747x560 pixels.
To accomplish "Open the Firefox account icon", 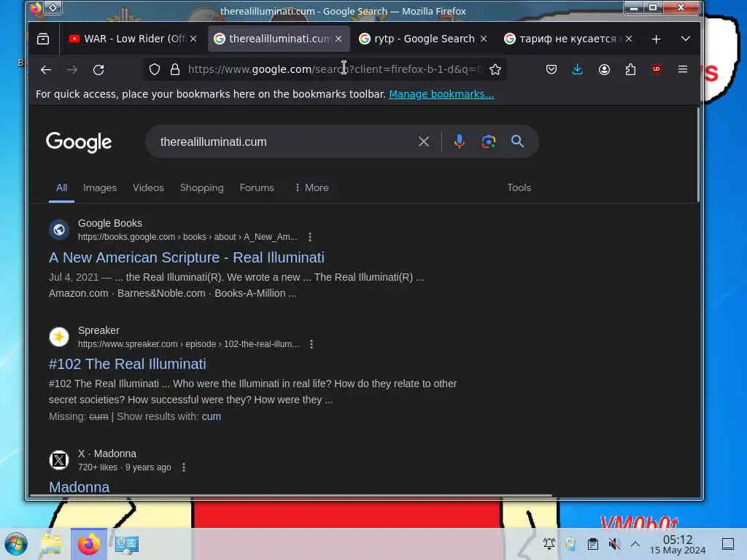I will tap(604, 69).
